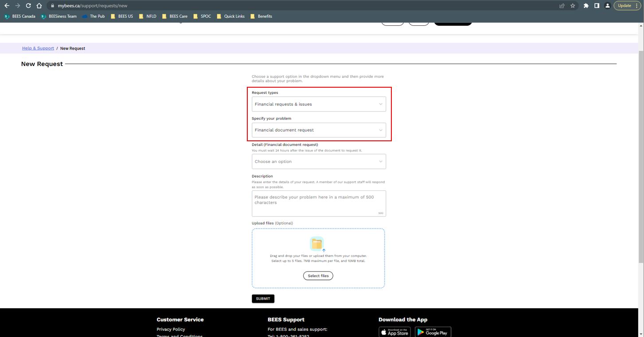Image resolution: width=644 pixels, height=337 pixels.
Task: Click the Privacy Policy footer link
Action: [x=171, y=329]
